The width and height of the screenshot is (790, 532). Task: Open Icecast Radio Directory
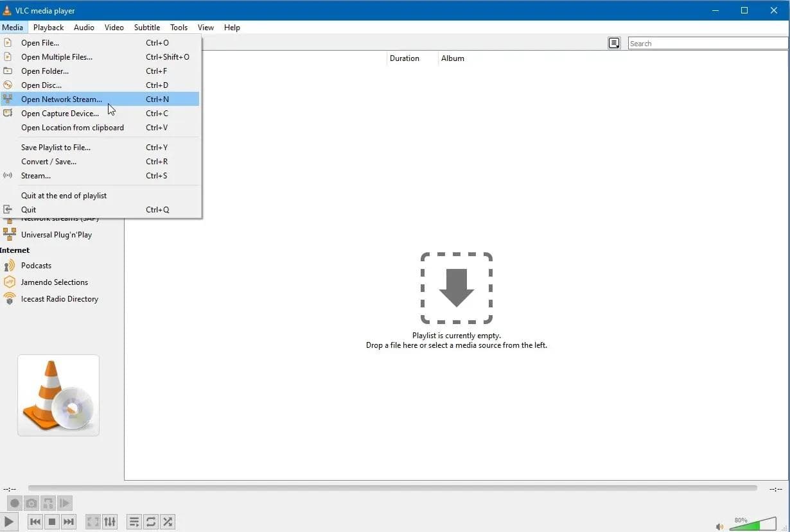(x=59, y=299)
